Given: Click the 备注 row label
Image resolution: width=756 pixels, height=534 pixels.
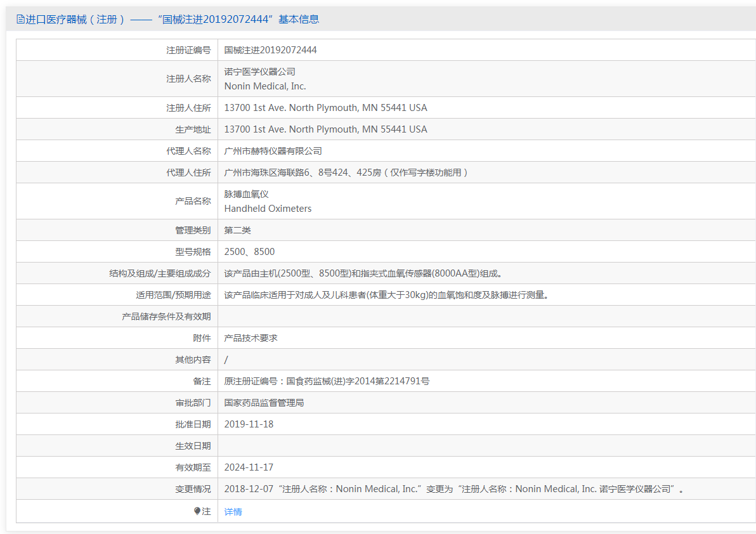Looking at the screenshot, I should [202, 381].
